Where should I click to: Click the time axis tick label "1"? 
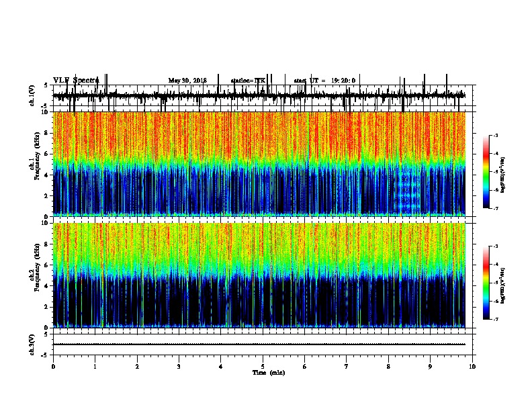pyautogui.click(x=95, y=367)
